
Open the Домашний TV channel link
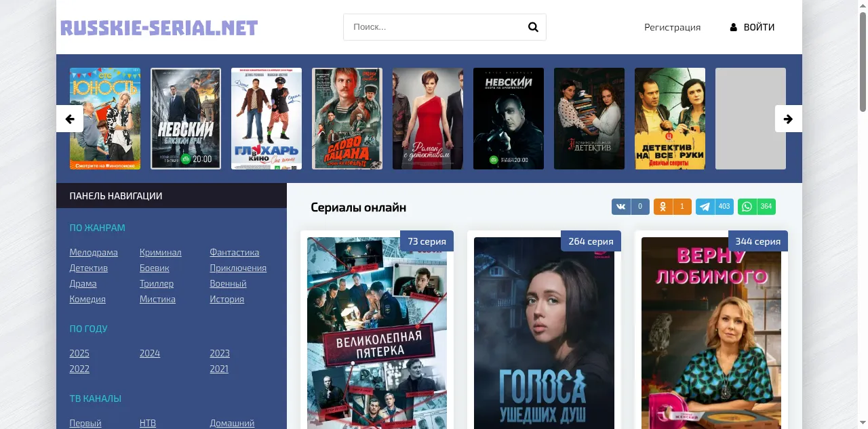pyautogui.click(x=232, y=423)
